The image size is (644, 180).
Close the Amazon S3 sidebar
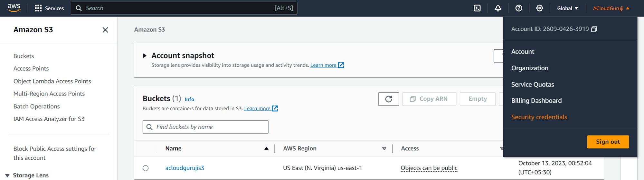pyautogui.click(x=105, y=30)
